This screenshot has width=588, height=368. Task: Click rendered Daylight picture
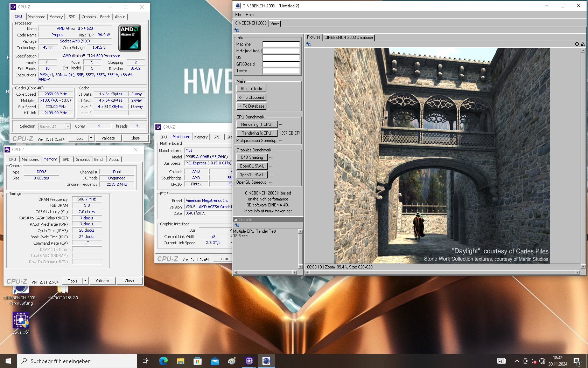tap(442, 156)
